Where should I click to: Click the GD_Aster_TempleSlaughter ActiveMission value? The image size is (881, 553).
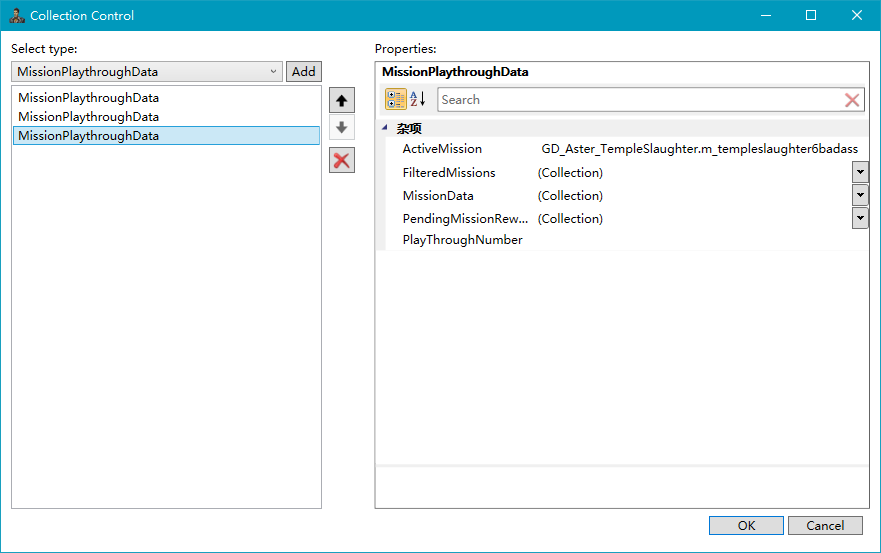point(700,149)
